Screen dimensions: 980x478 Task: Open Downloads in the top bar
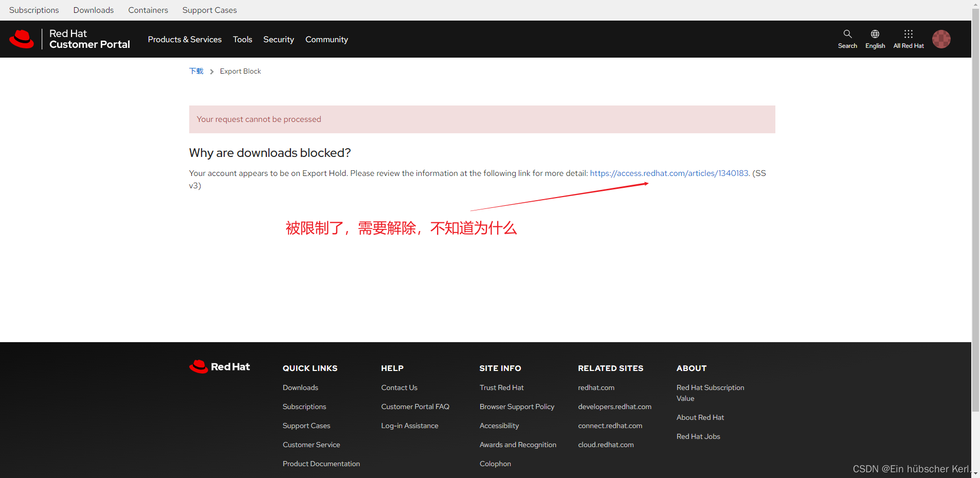(x=94, y=10)
